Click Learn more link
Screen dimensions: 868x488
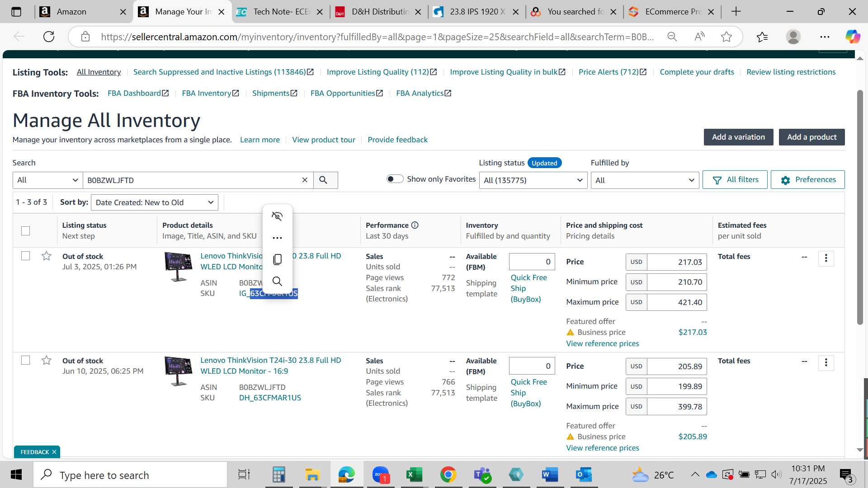coord(260,140)
